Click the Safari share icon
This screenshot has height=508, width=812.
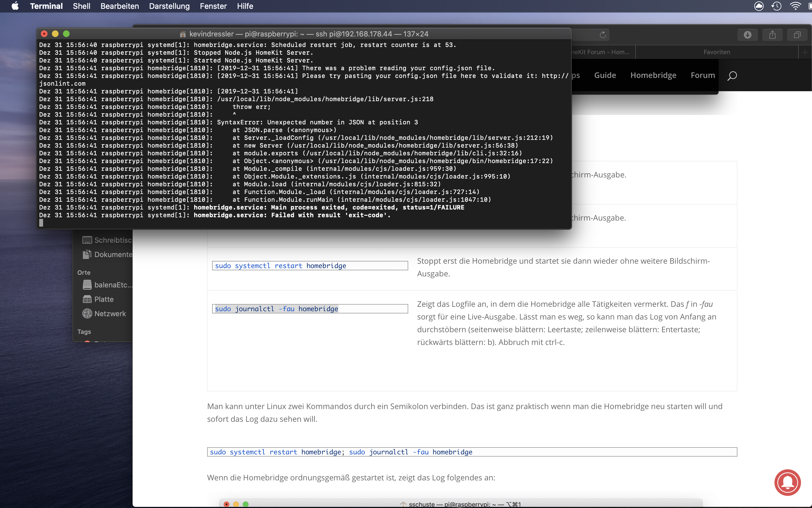(772, 35)
